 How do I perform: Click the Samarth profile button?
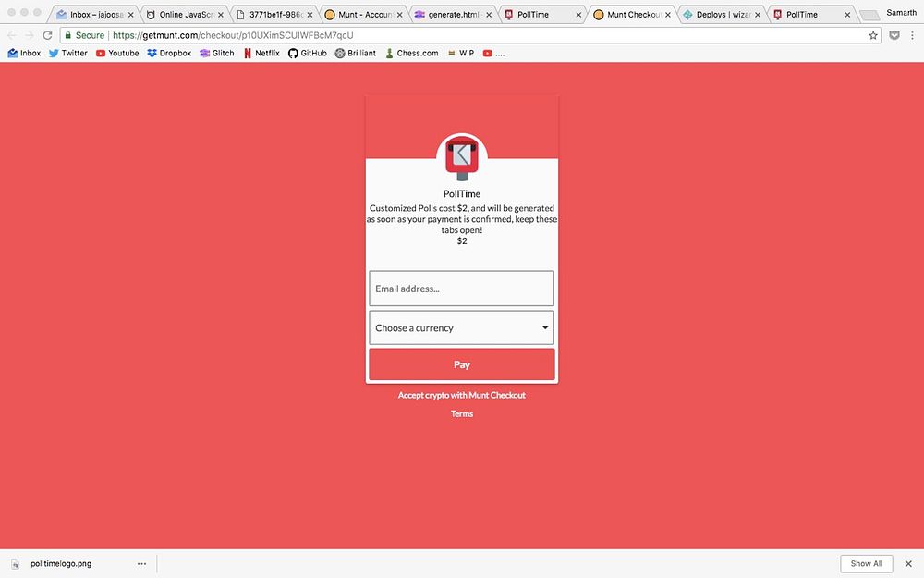(x=901, y=12)
